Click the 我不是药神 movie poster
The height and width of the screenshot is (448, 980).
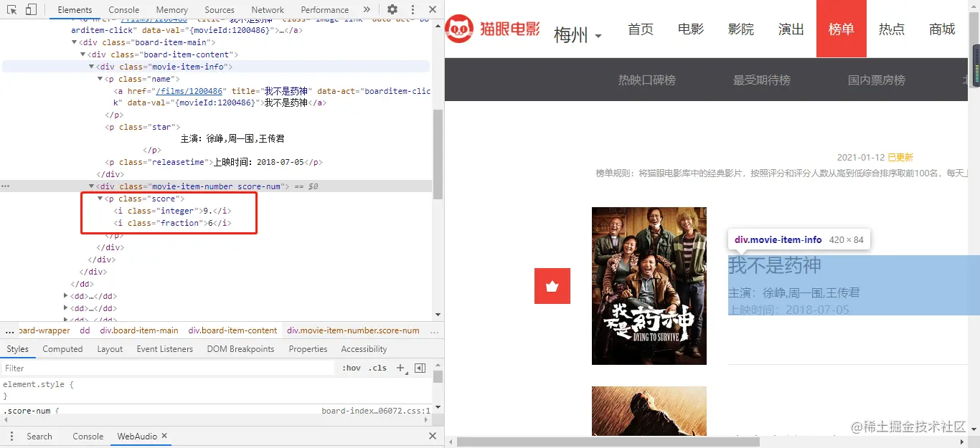tap(649, 286)
